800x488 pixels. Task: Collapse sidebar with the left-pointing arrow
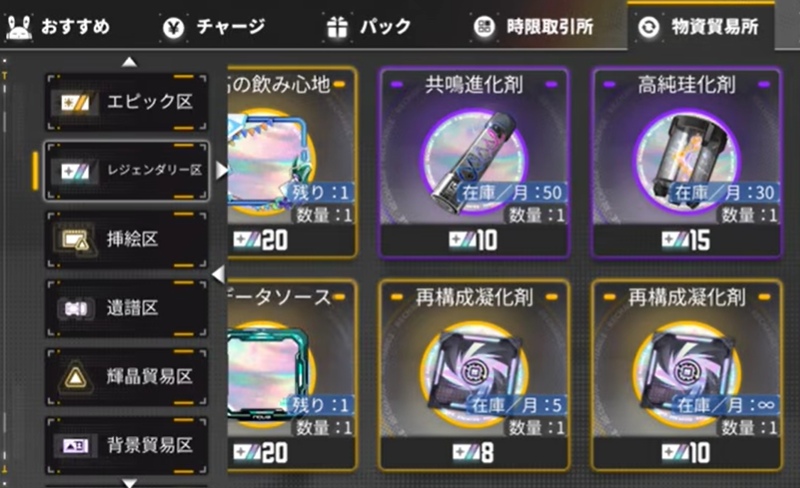[x=218, y=274]
